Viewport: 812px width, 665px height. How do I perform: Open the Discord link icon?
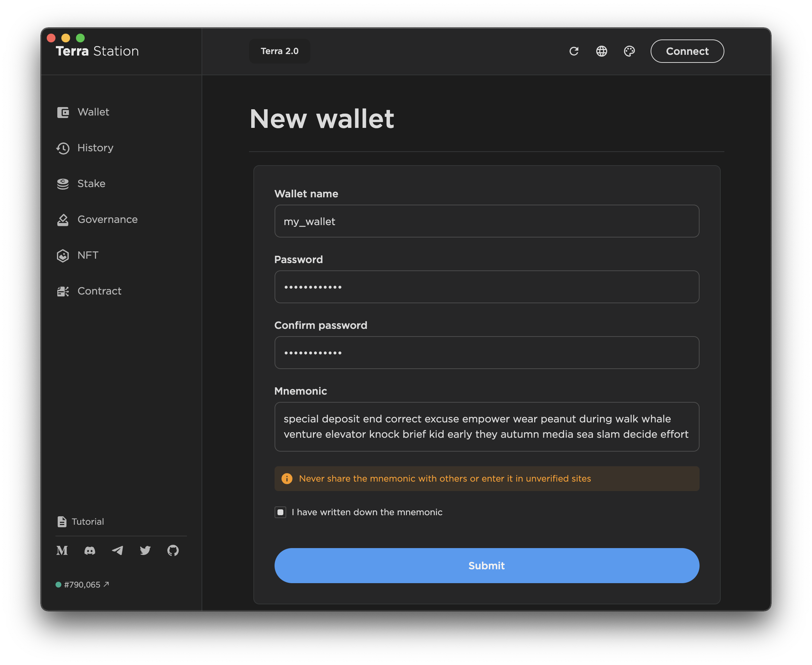click(89, 551)
